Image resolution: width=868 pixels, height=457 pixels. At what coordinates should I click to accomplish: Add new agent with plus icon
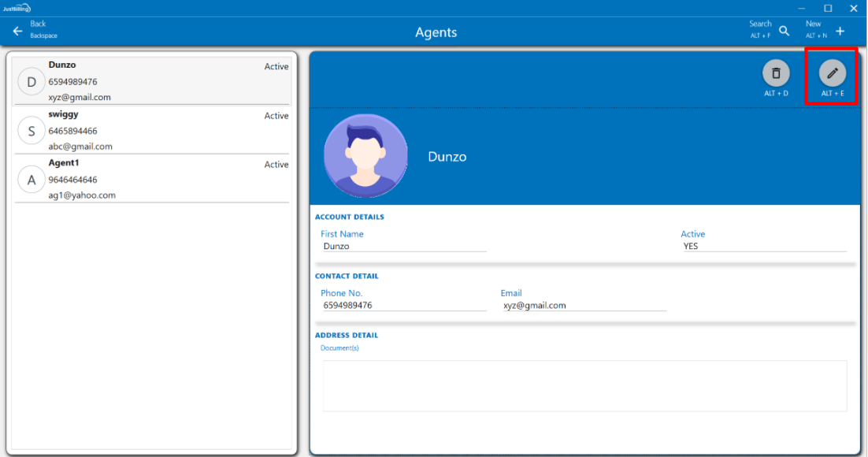tap(840, 31)
